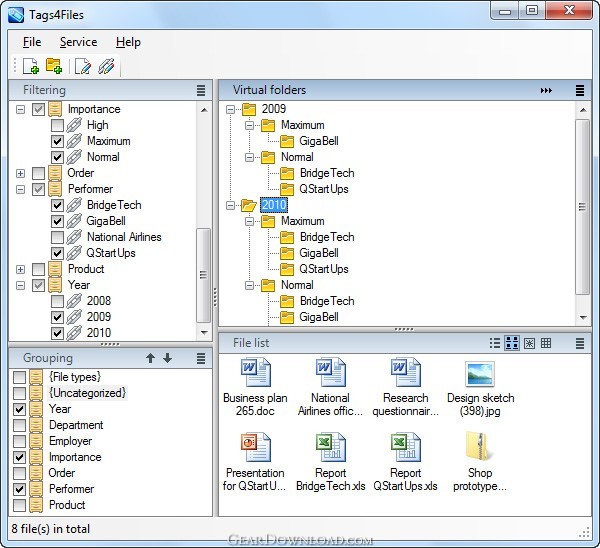This screenshot has height=548, width=600.
Task: Select QStartUps folder under 2009 Normal
Action: tap(324, 189)
